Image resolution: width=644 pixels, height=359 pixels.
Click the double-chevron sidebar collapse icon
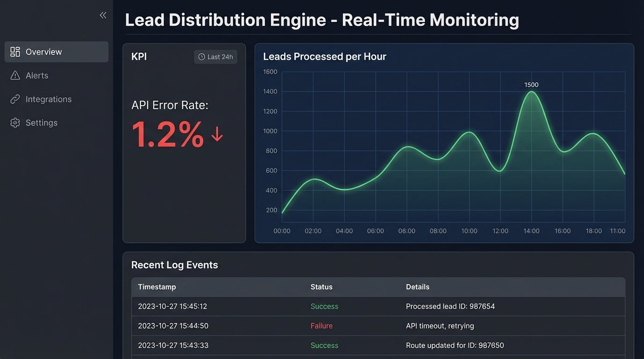(103, 14)
